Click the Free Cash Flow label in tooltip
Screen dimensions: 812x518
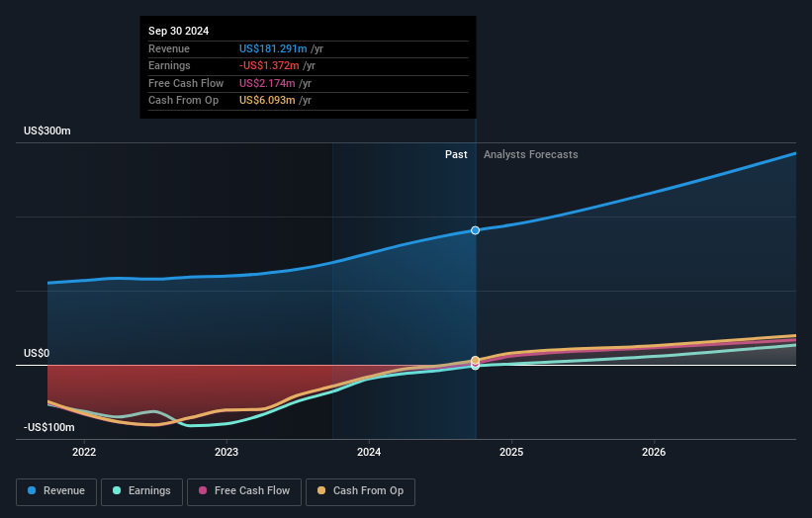[186, 83]
